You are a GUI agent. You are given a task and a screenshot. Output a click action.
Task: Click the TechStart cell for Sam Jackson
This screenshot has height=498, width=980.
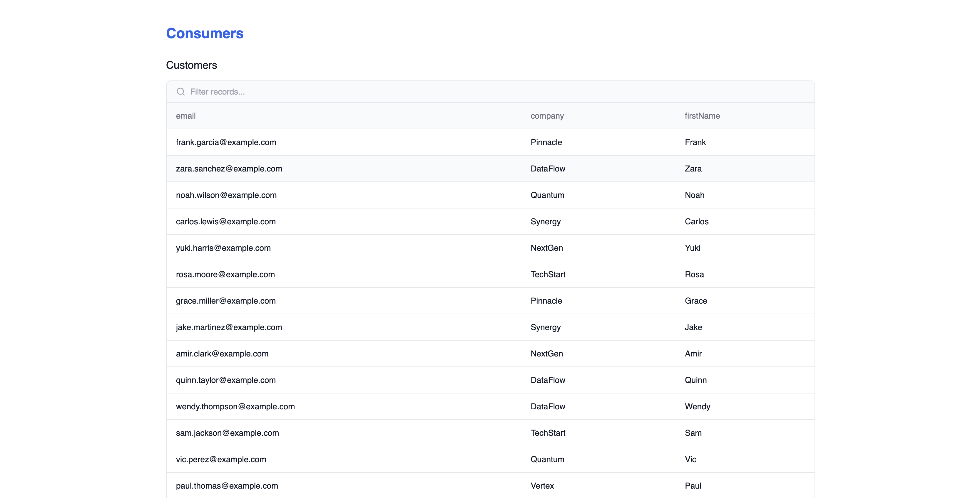[548, 433]
